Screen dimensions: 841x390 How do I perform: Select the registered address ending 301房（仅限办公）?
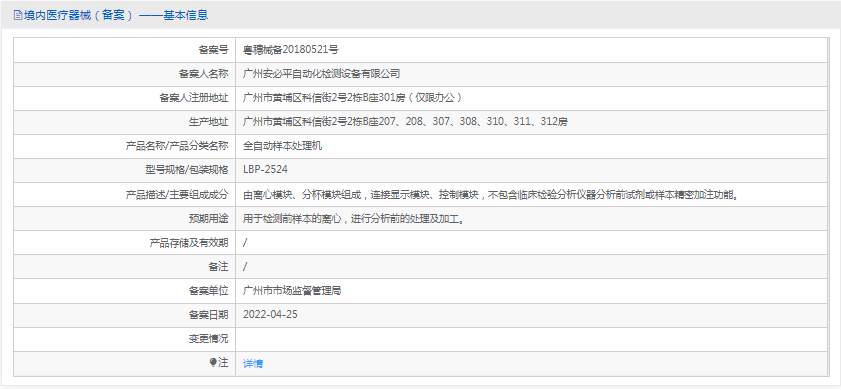coord(352,98)
